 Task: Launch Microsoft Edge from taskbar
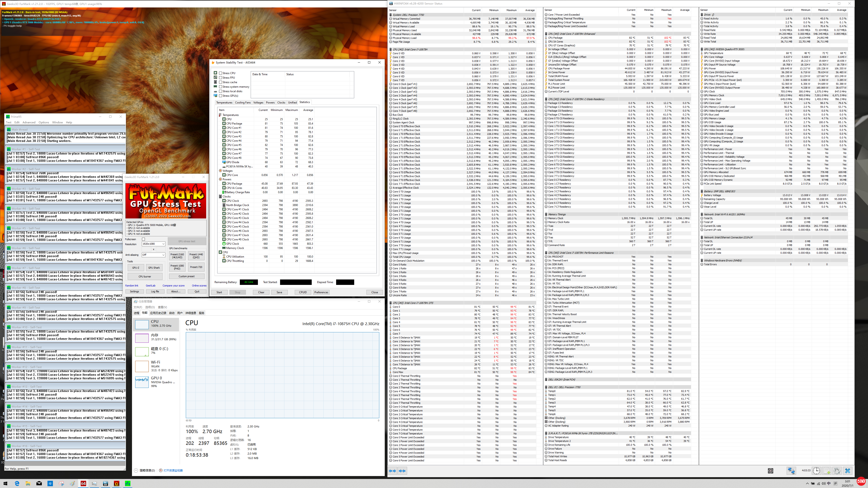[17, 484]
